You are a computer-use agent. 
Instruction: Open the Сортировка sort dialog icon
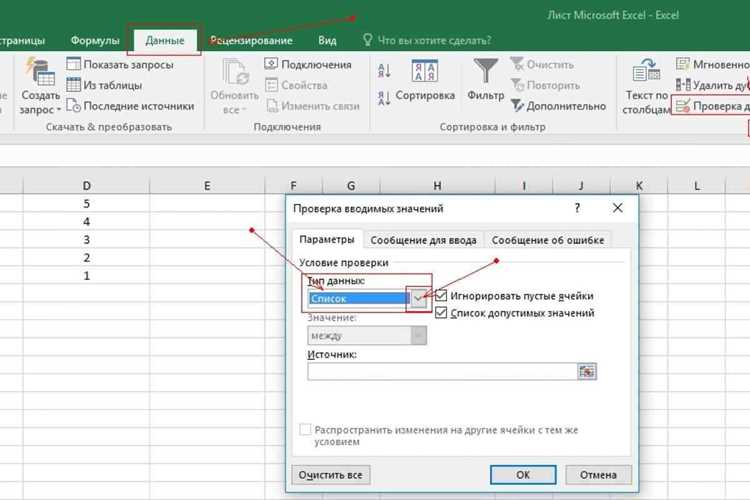(x=425, y=71)
